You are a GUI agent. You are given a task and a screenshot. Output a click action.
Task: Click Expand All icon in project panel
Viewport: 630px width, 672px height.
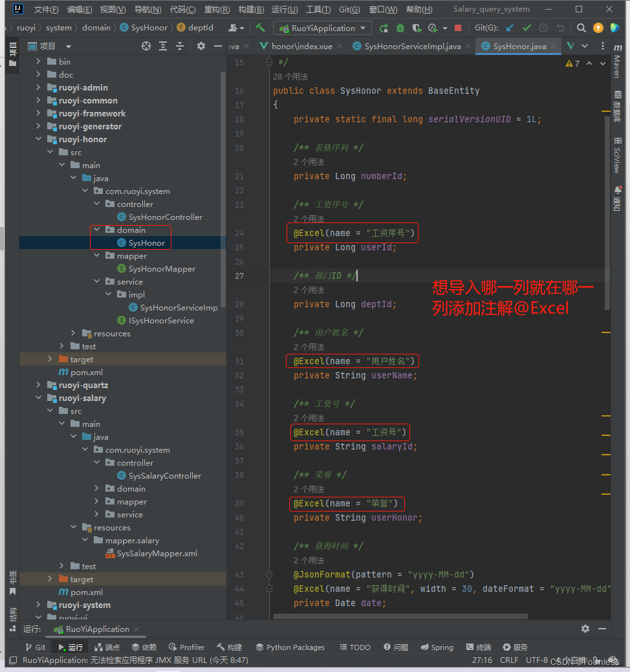coord(163,46)
